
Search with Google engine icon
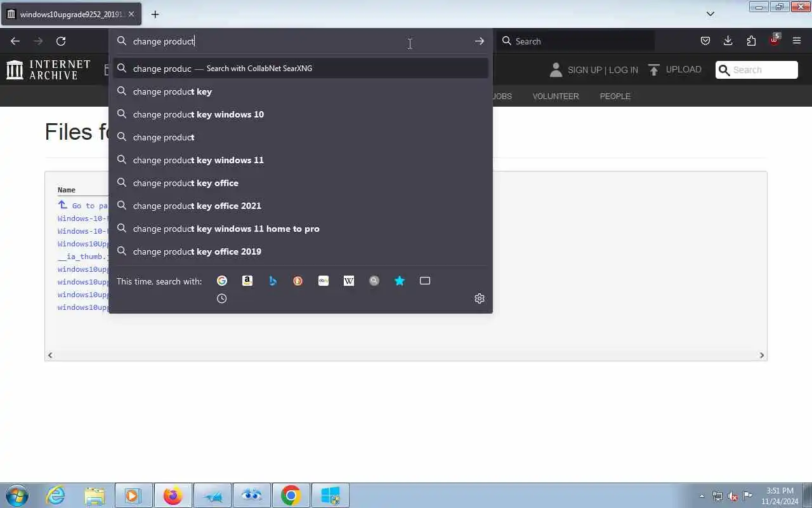(222, 281)
